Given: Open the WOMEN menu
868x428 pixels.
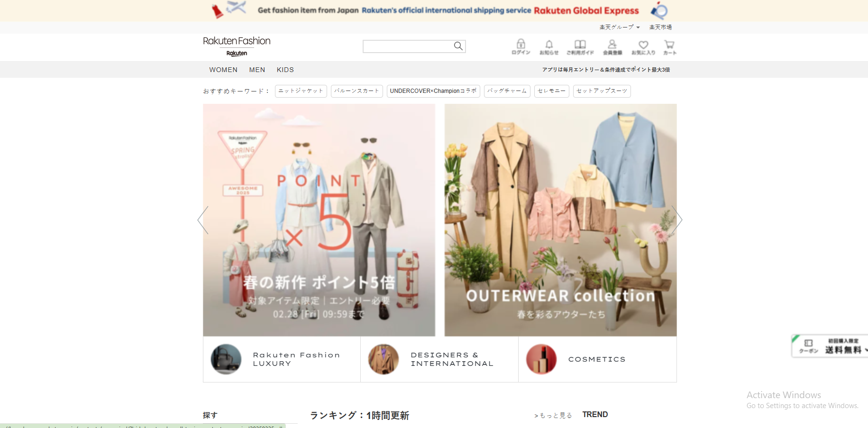Looking at the screenshot, I should [x=223, y=70].
